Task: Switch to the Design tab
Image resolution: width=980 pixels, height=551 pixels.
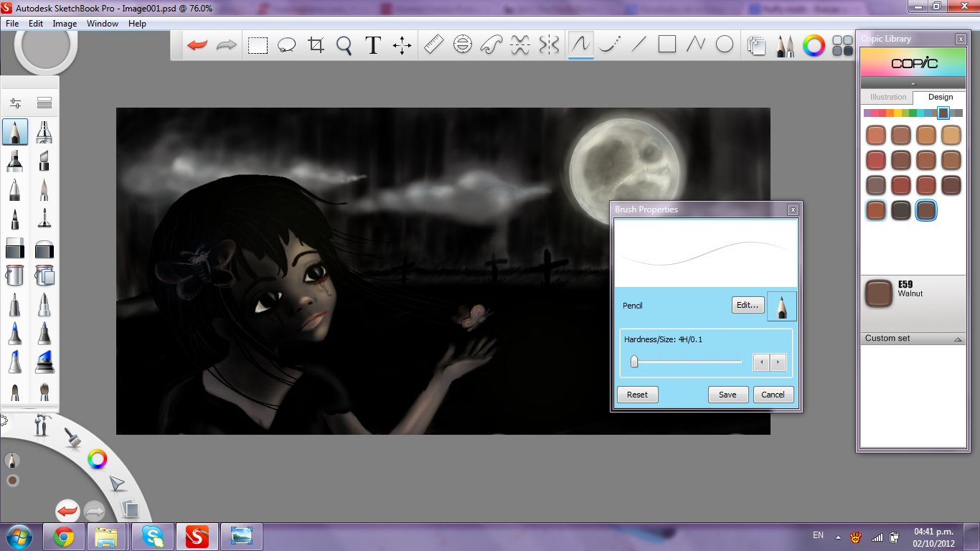Action: [x=940, y=97]
